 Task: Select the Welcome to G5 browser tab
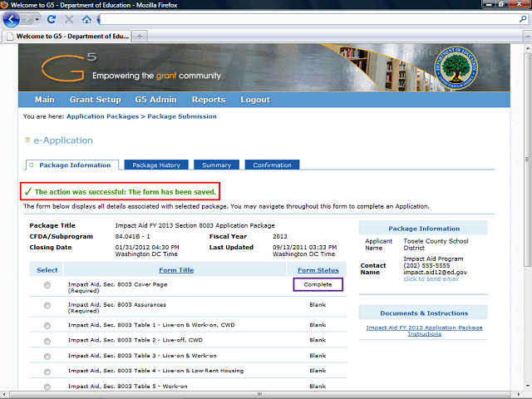67,36
